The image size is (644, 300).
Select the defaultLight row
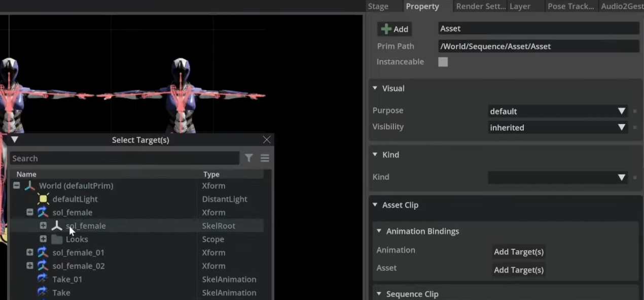(x=137, y=199)
